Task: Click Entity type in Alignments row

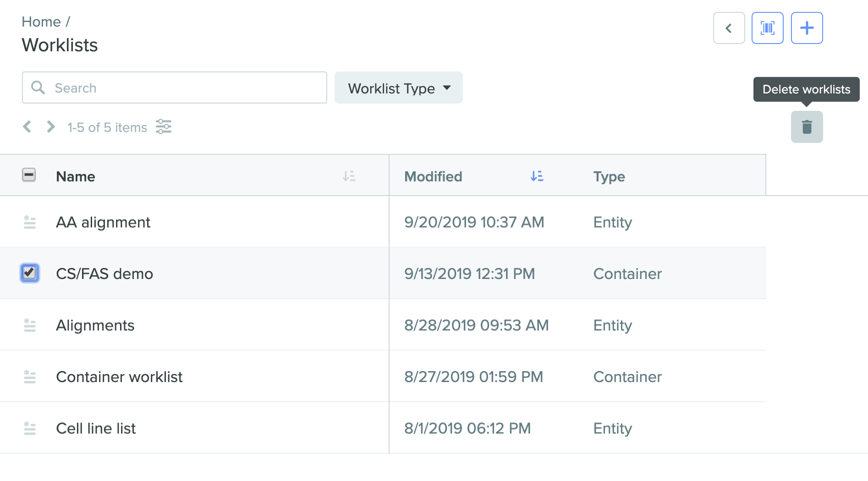Action: click(x=613, y=325)
